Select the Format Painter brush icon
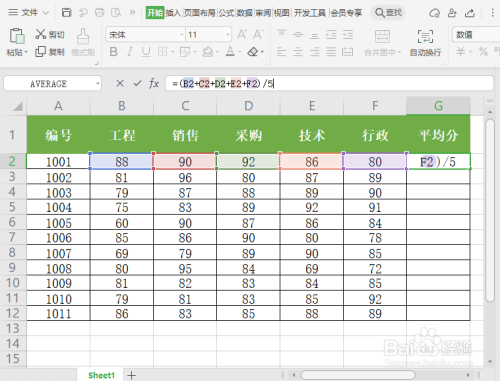The height and width of the screenshot is (381, 500). pos(83,36)
